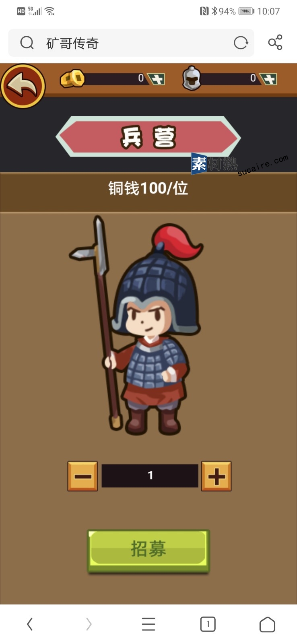Screen dimensions: 297x644
Task: Tap the round back arrow button
Action: point(23,86)
